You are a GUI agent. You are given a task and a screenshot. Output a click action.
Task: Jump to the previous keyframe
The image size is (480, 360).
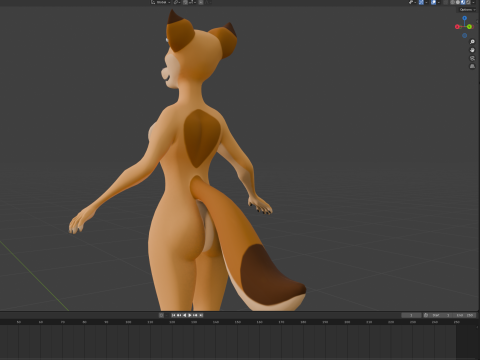179,315
